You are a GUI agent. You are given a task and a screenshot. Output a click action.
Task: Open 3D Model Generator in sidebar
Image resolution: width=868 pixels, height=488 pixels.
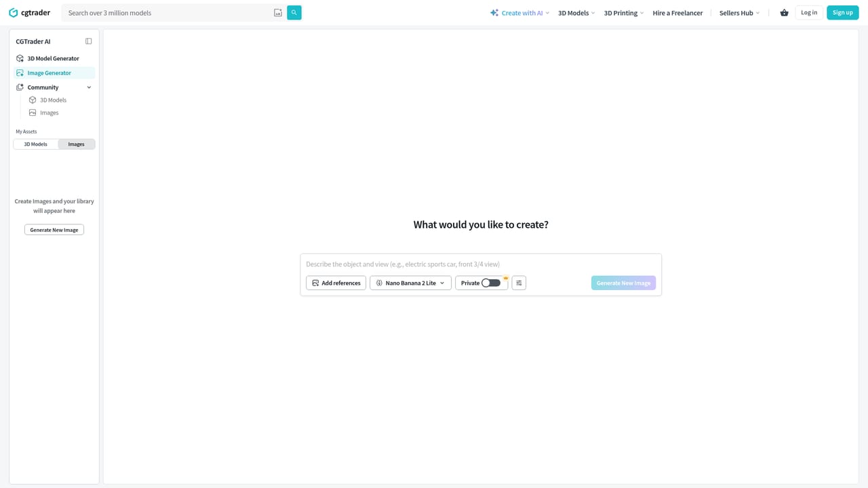click(54, 58)
